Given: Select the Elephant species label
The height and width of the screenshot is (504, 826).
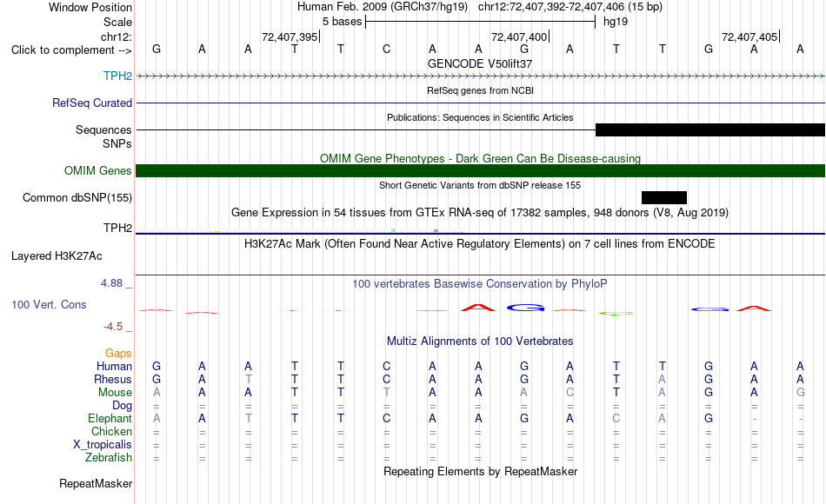Looking at the screenshot, I should (110, 419).
